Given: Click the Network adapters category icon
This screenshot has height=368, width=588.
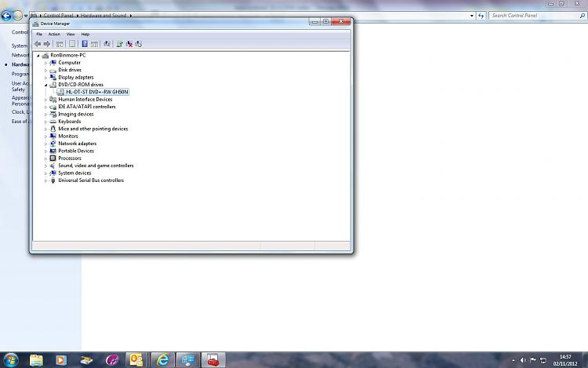Looking at the screenshot, I should (x=53, y=144).
